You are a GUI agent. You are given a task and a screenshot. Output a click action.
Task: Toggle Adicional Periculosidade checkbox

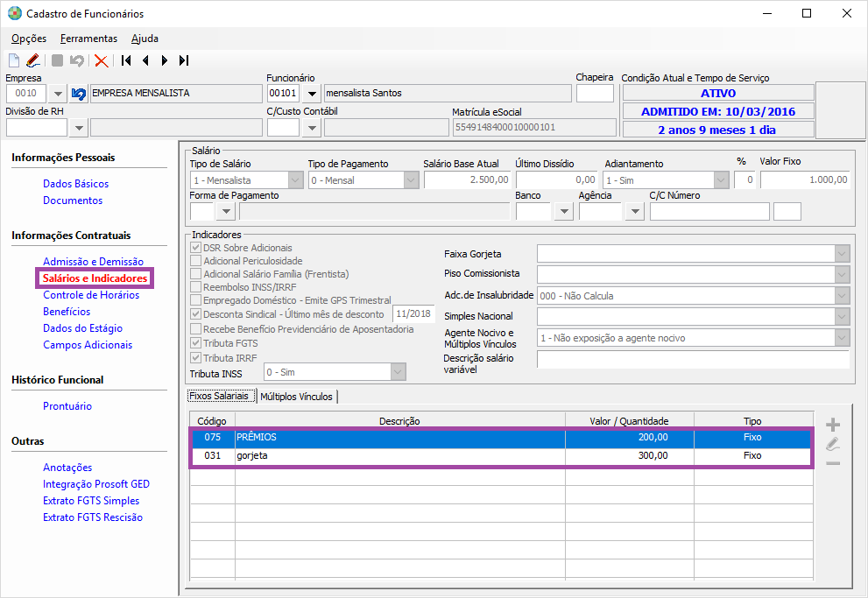click(x=195, y=261)
